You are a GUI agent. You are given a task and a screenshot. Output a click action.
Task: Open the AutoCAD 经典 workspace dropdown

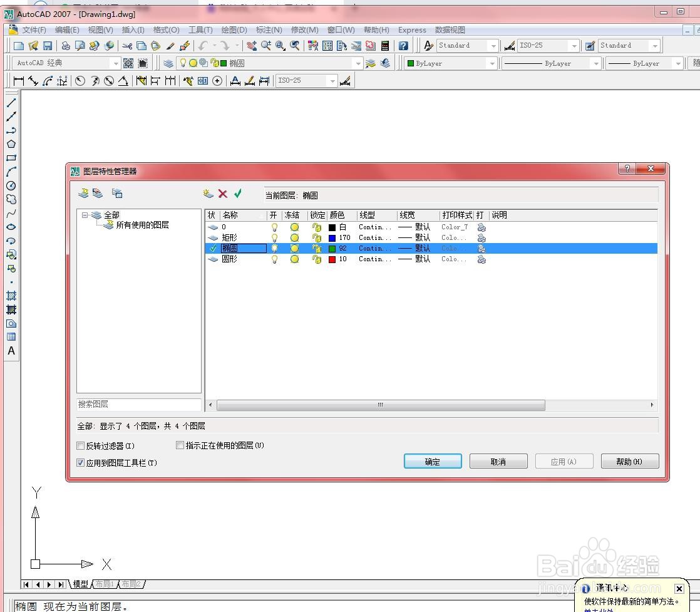[116, 63]
